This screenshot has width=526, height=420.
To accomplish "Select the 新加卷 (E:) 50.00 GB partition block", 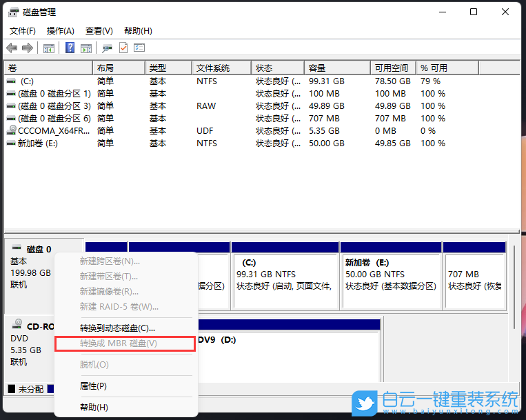I will pyautogui.click(x=391, y=281).
